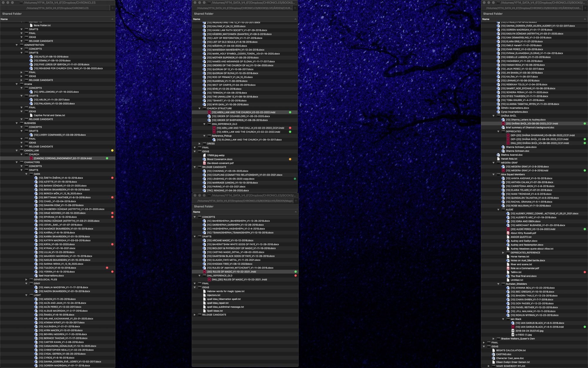The width and height of the screenshot is (588, 368).
Task: Expand the DRESS folder
Action: [x=199, y=144]
